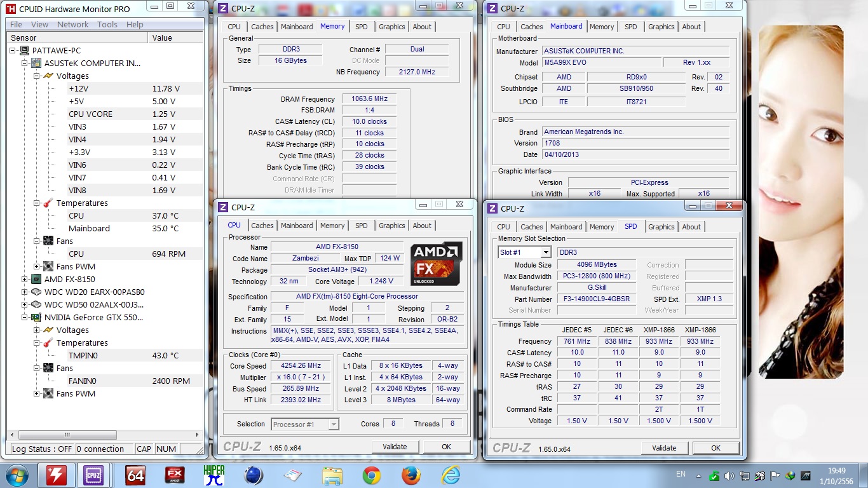The image size is (868, 488).
Task: Click the PATTAWE-PC computer icon in sensor tree
Action: coord(25,50)
